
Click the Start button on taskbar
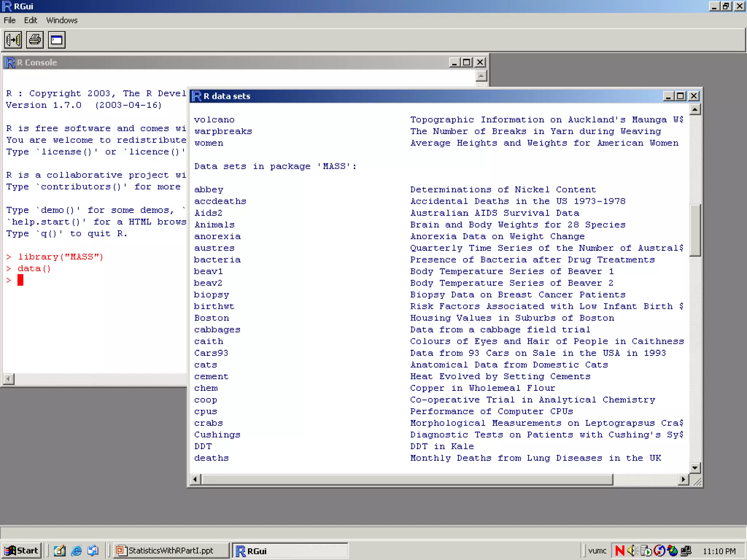pos(22,551)
